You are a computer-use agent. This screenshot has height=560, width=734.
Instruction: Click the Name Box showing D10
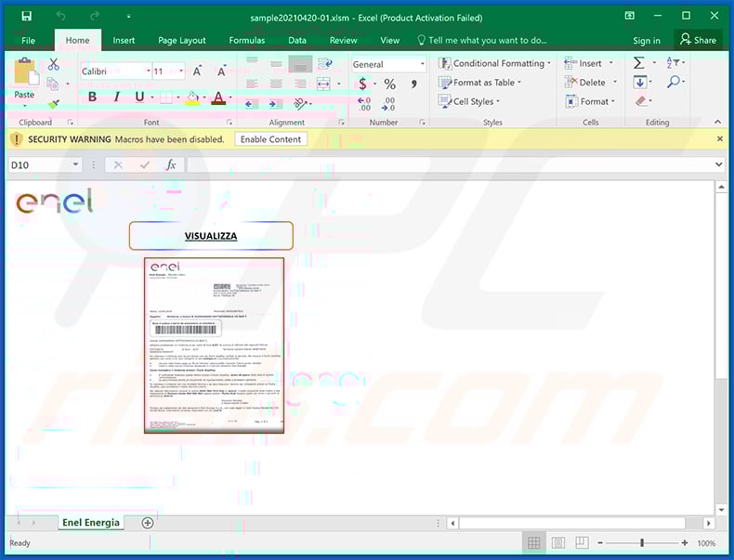click(x=45, y=164)
